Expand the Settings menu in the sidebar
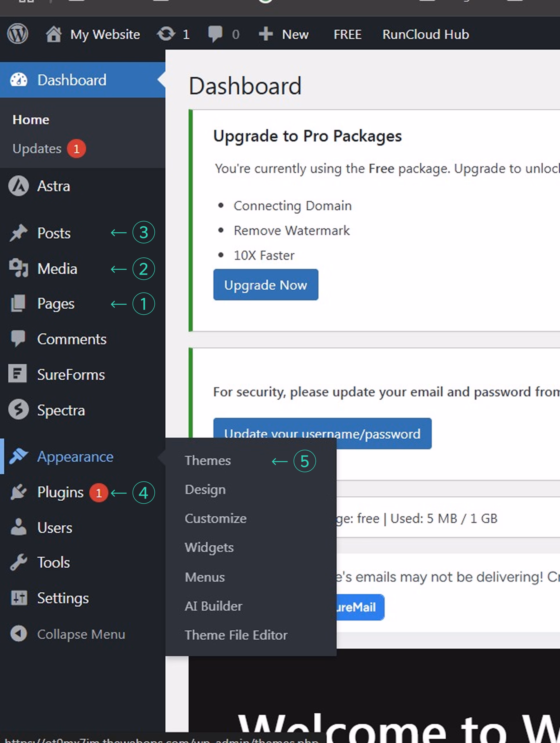Viewport: 560px width, 743px height. 63,598
